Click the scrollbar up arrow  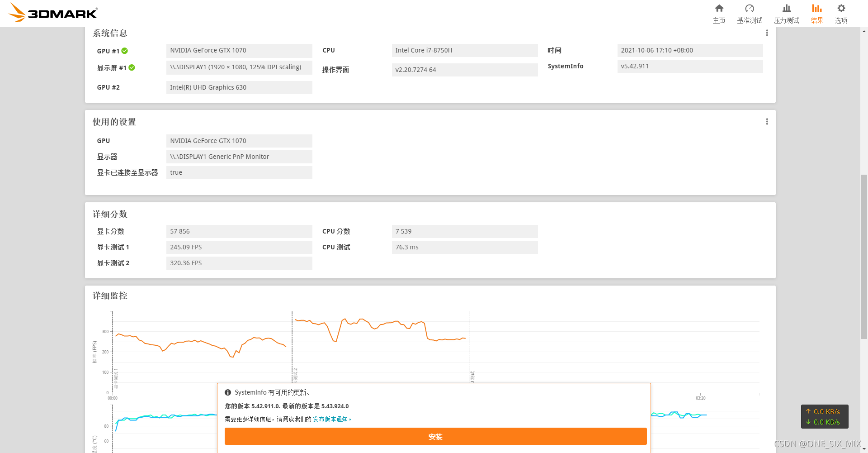click(x=864, y=31)
